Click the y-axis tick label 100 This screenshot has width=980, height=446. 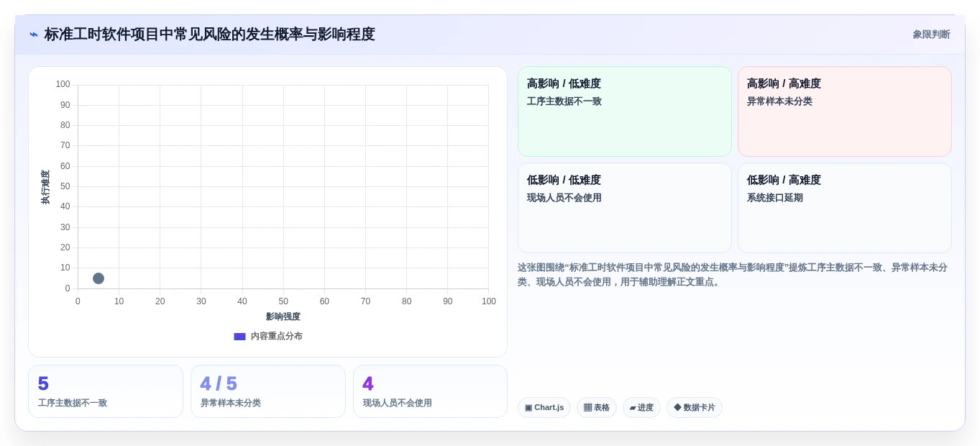[x=63, y=84]
